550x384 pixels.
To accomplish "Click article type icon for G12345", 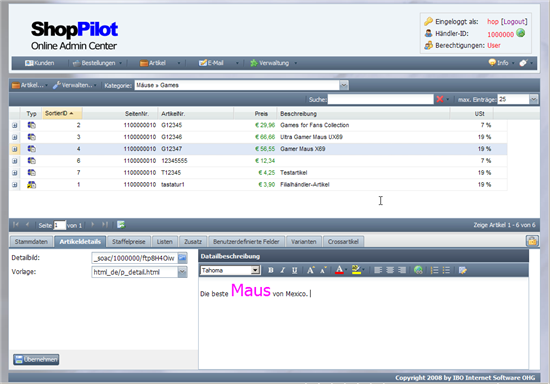I will point(32,125).
